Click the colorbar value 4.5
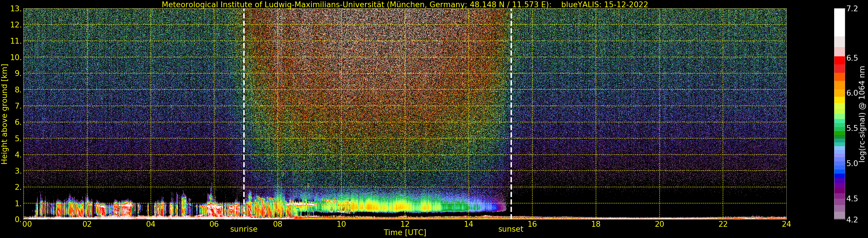The width and height of the screenshot is (868, 238). click(852, 199)
